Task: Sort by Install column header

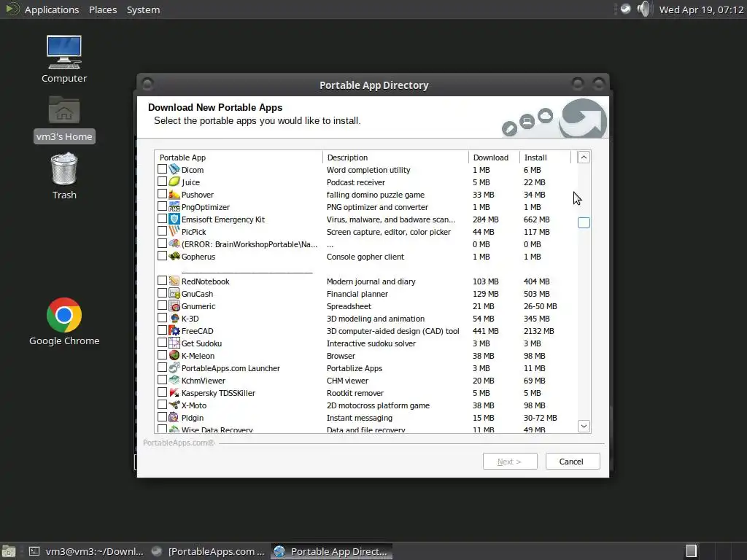Action: pos(545,157)
